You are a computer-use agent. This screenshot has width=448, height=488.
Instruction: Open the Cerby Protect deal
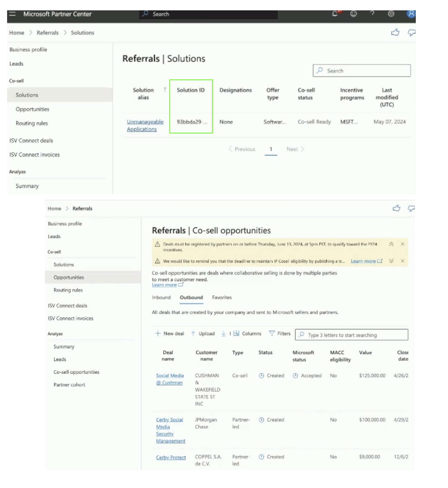(x=171, y=457)
